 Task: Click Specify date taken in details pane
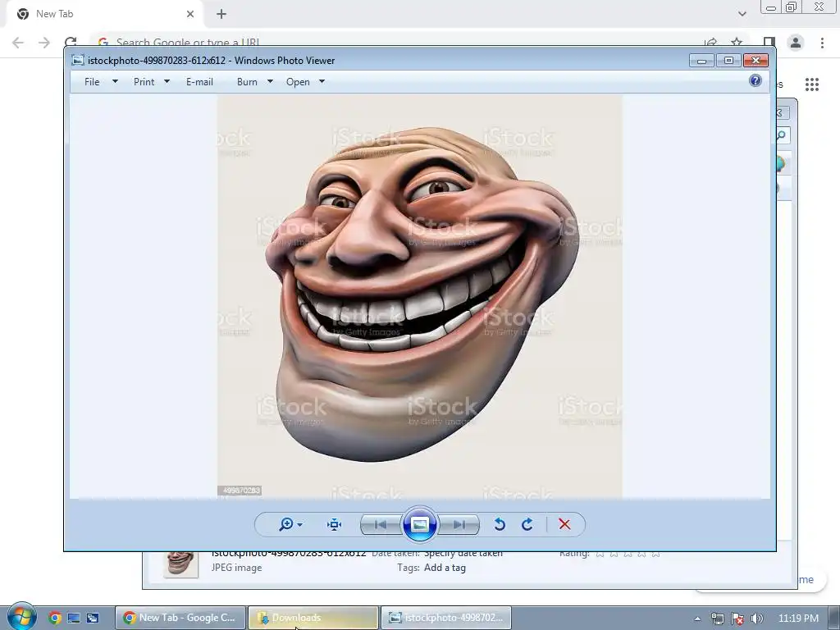[463, 555]
